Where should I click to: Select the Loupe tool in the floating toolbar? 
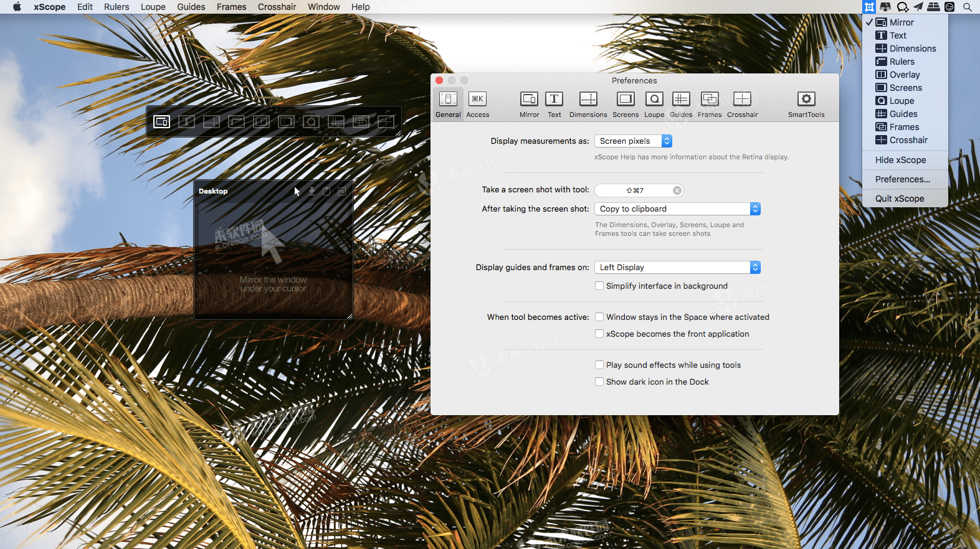312,121
